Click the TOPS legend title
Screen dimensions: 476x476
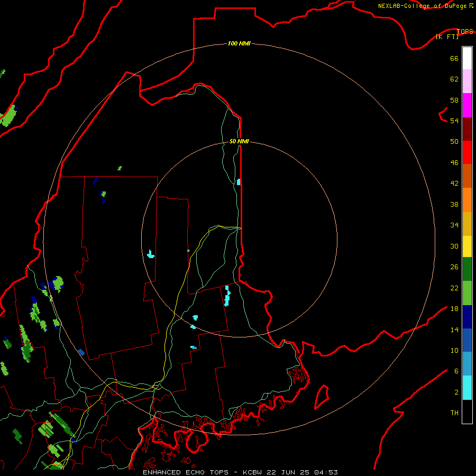point(465,32)
